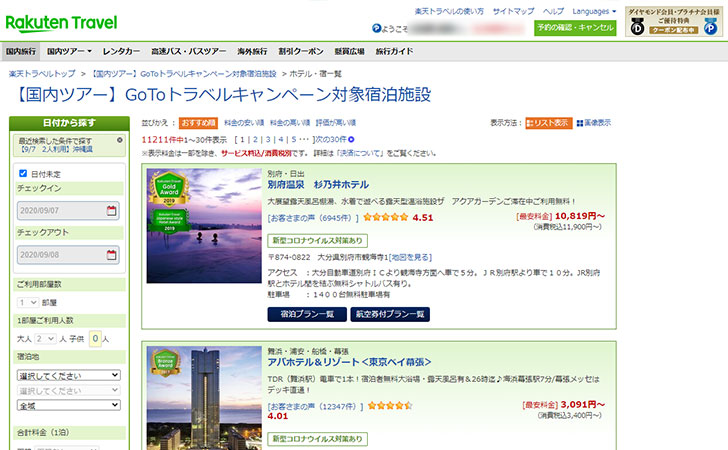Open the レンタカー menu item

click(x=121, y=52)
